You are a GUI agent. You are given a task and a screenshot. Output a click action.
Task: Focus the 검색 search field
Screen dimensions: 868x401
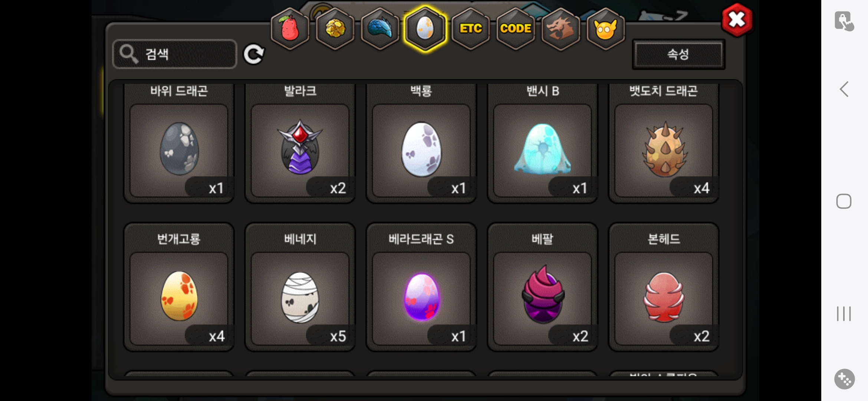point(175,54)
